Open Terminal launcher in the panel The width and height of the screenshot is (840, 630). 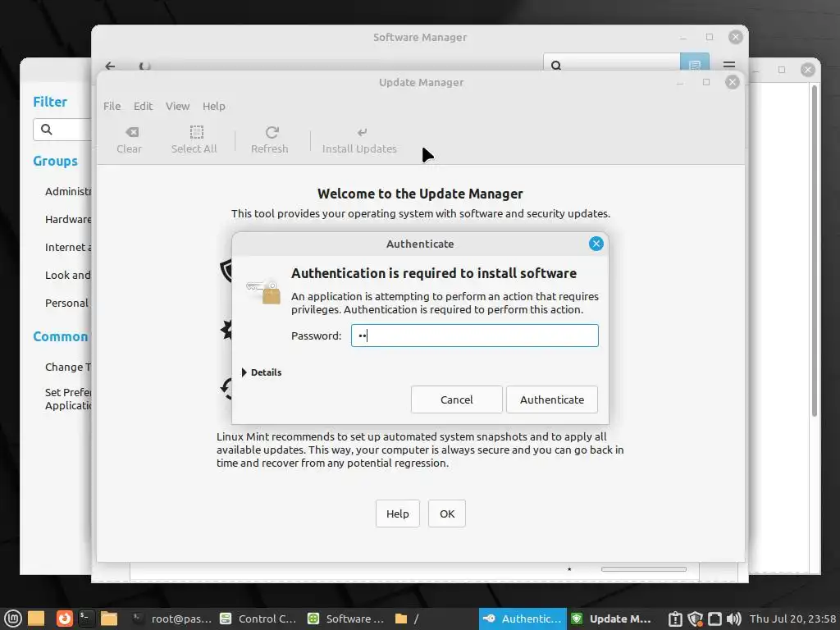pyautogui.click(x=86, y=619)
